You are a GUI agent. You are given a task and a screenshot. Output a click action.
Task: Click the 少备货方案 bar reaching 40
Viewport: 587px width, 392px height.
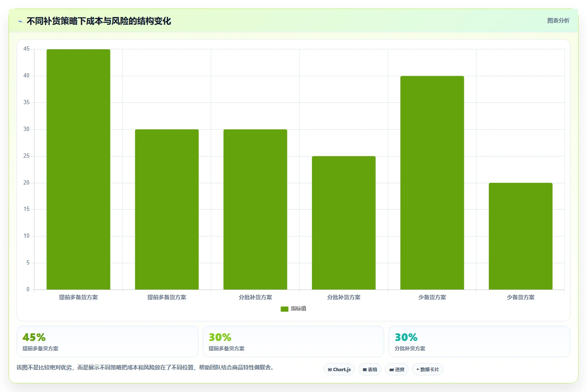(x=432, y=183)
